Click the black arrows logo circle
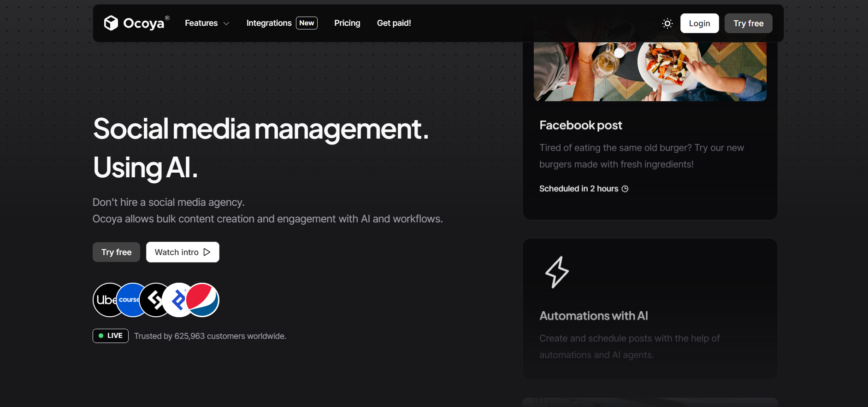 click(152, 300)
